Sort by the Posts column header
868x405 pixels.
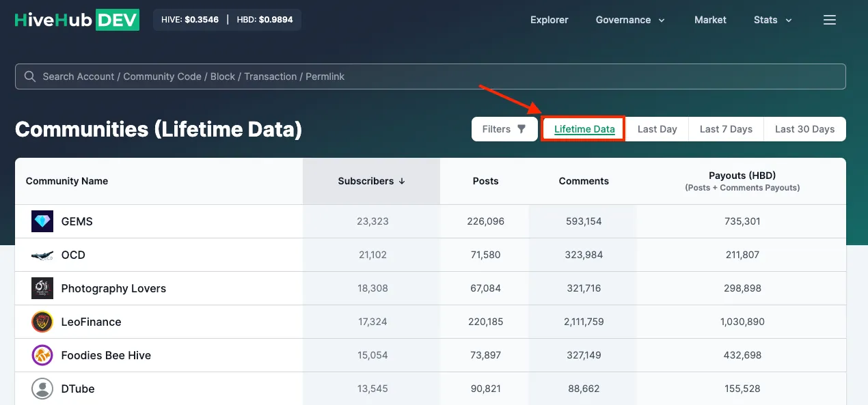click(485, 181)
